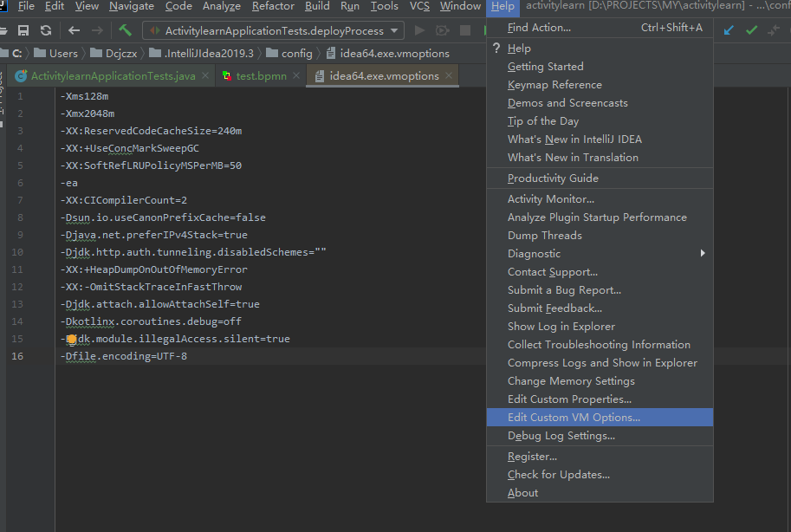The image size is (791, 532).
Task: Click the Forward arrow toolbar icon
Action: coord(97,31)
